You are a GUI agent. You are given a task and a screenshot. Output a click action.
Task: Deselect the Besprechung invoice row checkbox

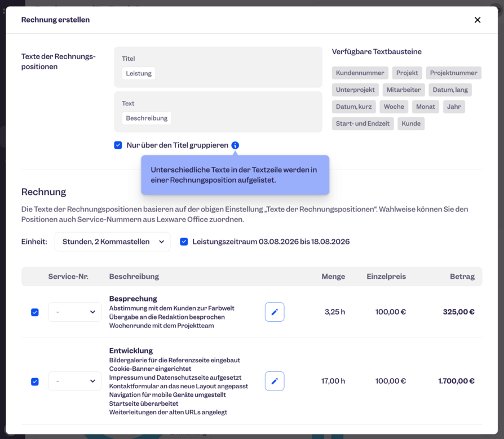[x=35, y=312]
